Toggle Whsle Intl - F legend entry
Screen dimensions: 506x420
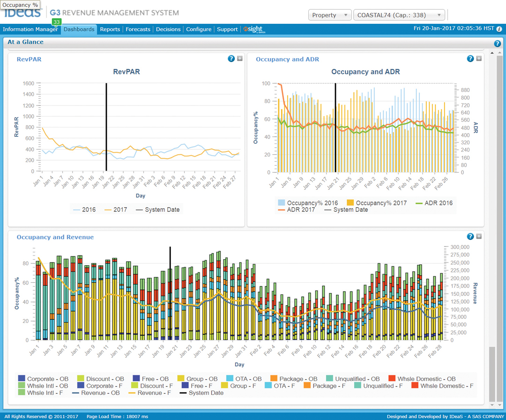point(41,393)
